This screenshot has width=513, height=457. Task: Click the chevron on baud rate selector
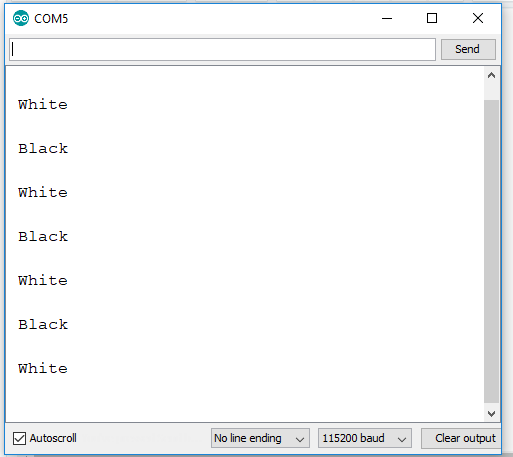click(402, 439)
